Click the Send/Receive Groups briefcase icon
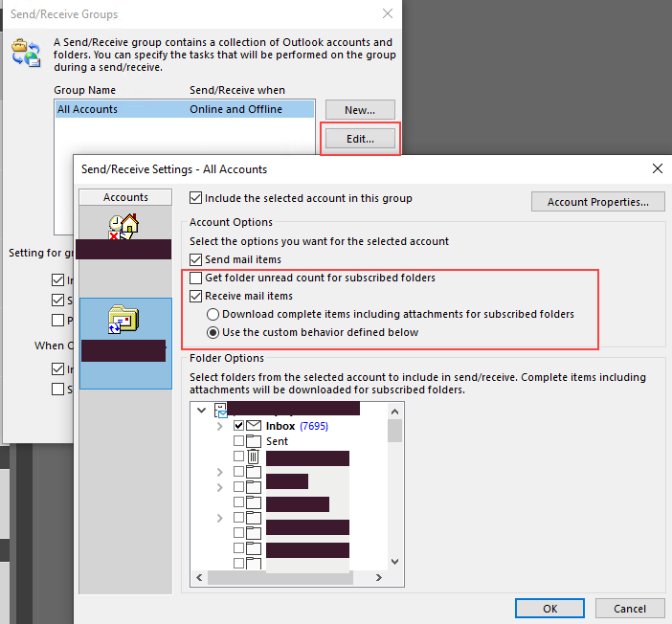Viewport: 672px width, 624px height. click(x=26, y=53)
